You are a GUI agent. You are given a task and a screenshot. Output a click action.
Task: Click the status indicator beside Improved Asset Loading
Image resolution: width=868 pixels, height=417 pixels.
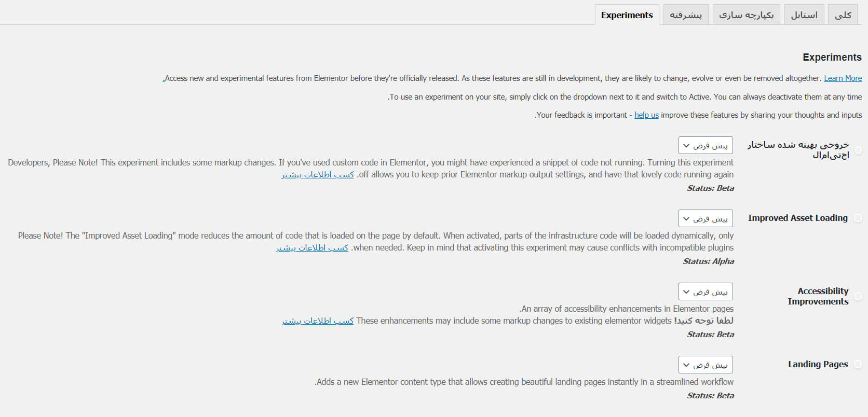(858, 218)
